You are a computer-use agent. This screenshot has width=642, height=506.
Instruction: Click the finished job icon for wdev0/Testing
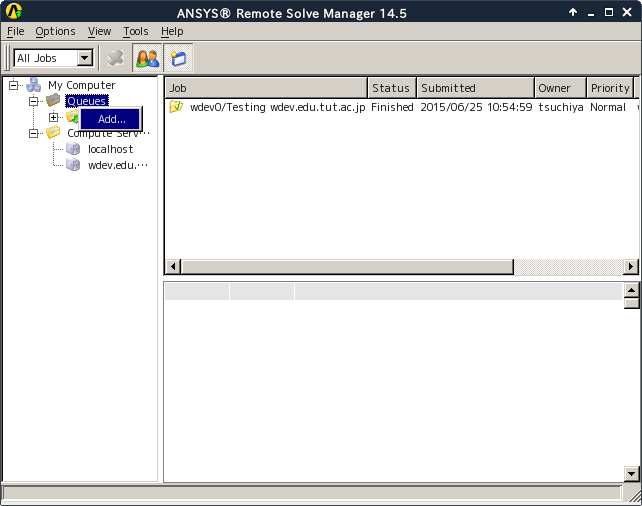[x=176, y=107]
